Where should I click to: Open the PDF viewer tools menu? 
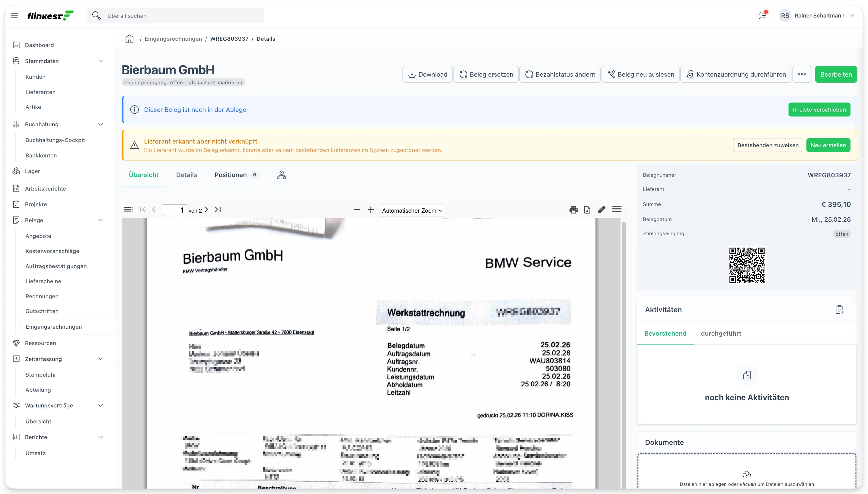(617, 209)
